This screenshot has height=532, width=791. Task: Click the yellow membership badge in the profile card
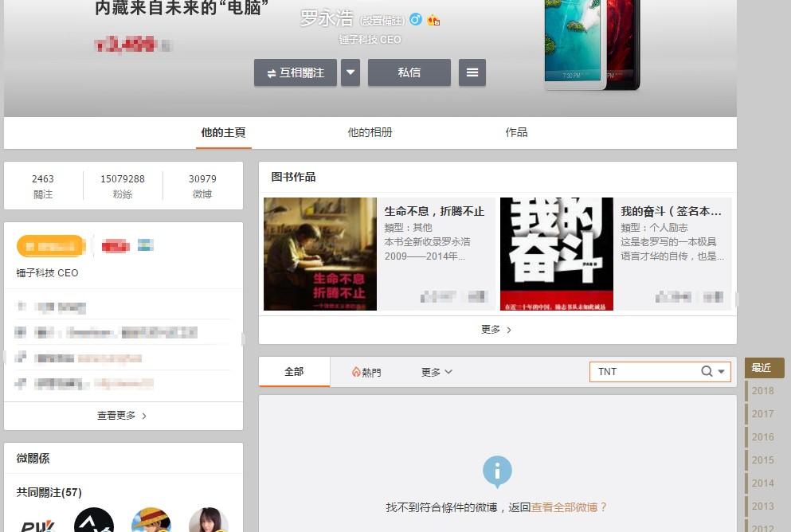[x=50, y=246]
